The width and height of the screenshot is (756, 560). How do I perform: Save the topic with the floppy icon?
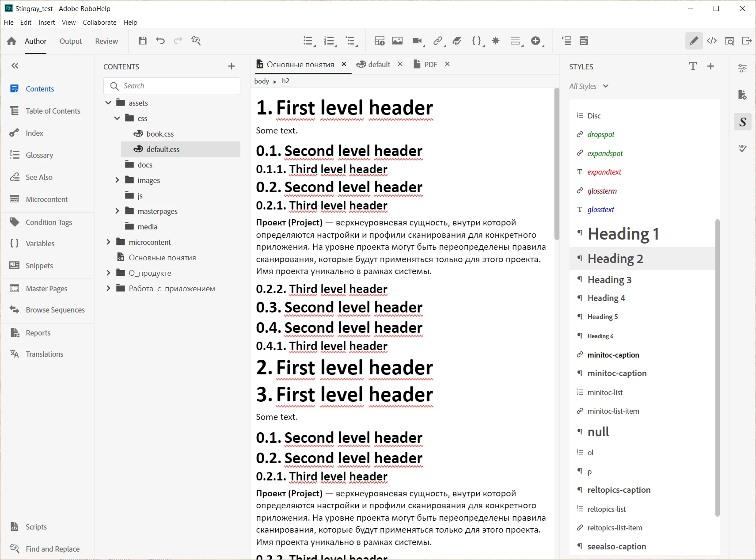142,41
